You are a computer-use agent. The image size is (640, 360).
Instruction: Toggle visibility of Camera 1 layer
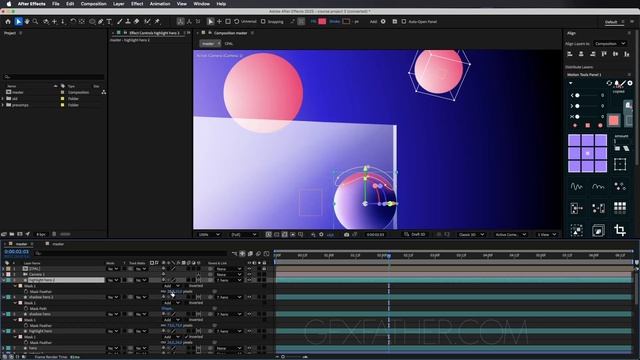[x=249, y=274]
